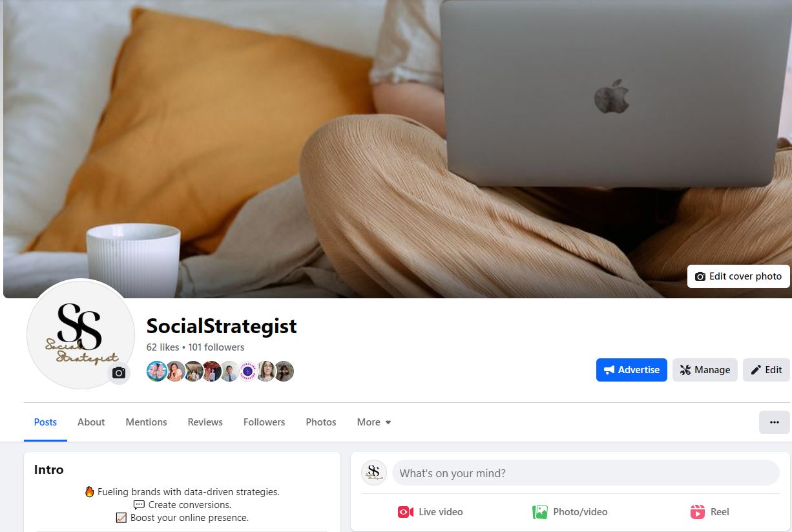792x532 pixels.
Task: Open the three-dots options menu
Action: click(x=775, y=422)
